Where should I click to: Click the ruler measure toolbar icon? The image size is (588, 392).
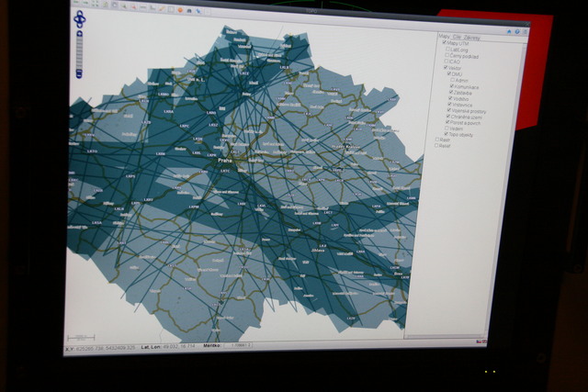[x=143, y=7]
